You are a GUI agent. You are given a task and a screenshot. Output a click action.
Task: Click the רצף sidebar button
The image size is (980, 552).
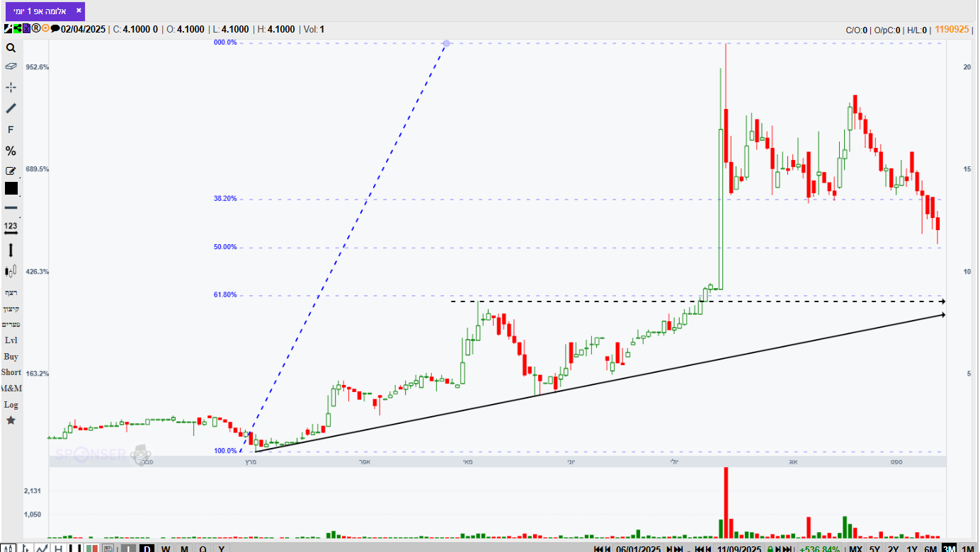pos(11,292)
